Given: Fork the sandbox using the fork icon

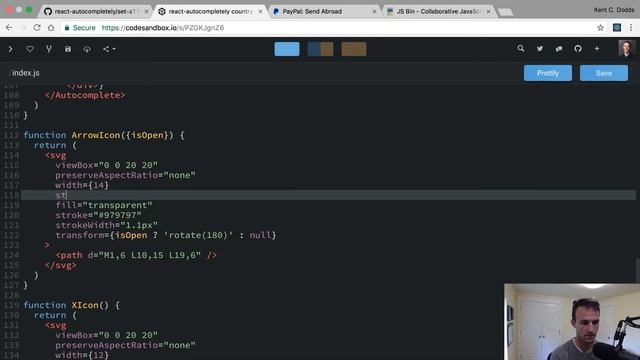Looking at the screenshot, I should (49, 49).
